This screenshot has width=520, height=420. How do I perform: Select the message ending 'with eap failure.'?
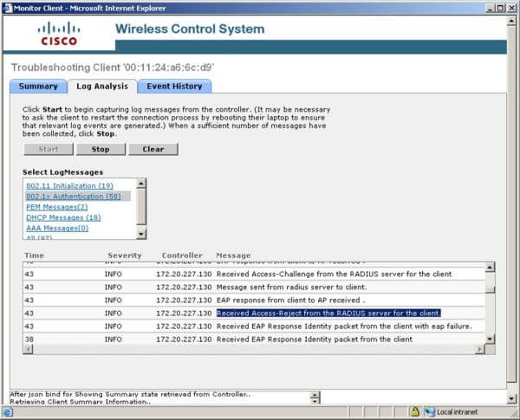click(x=344, y=326)
